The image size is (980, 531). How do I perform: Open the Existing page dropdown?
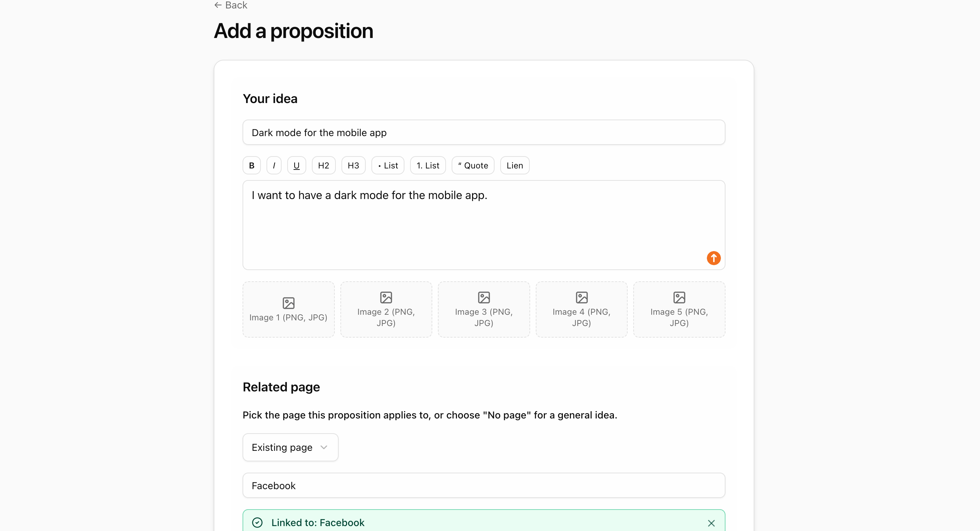[x=290, y=447]
